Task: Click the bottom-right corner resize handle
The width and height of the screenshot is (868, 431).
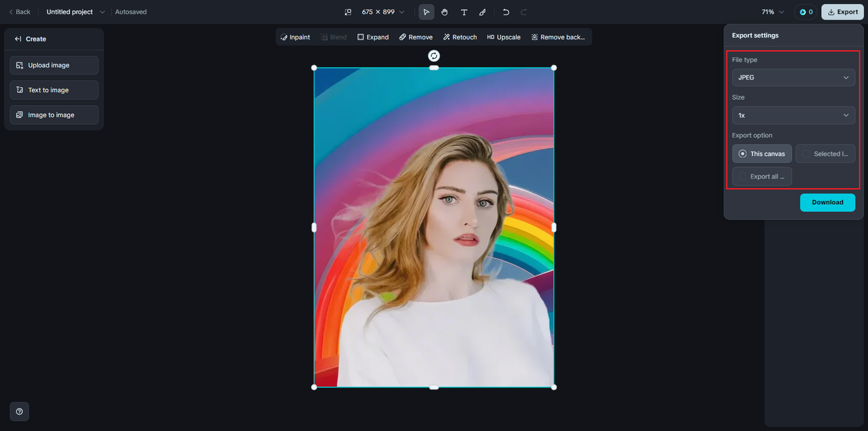Action: (x=554, y=387)
